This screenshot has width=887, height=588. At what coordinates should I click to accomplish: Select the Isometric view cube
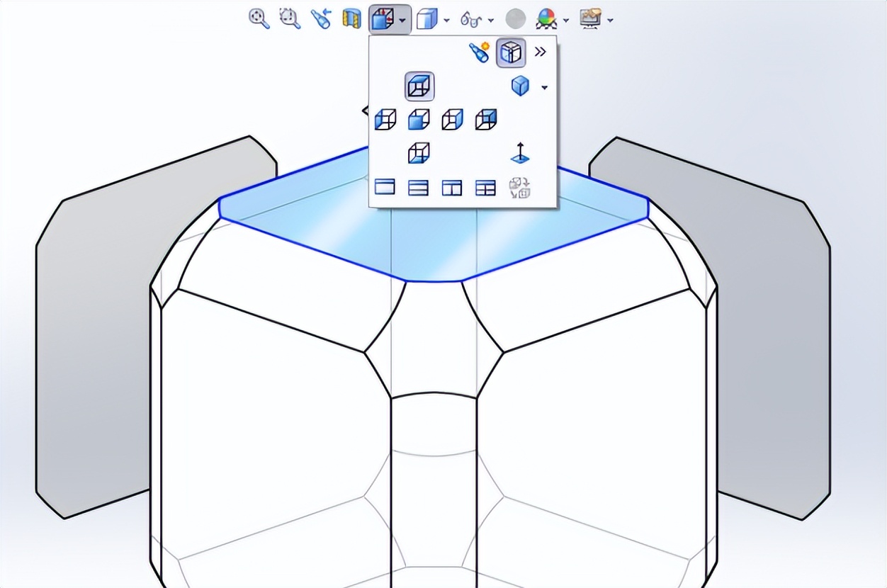(x=520, y=86)
